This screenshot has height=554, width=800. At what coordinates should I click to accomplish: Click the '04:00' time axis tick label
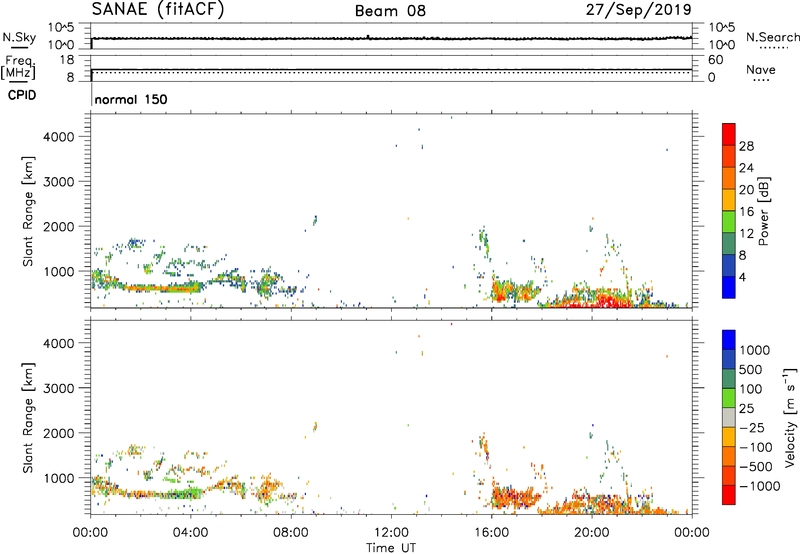(x=191, y=533)
